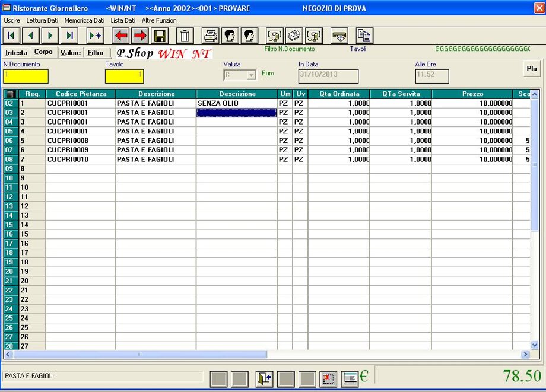Click the red right arrow button
Viewport: 546px width, 392px height.
tap(140, 36)
